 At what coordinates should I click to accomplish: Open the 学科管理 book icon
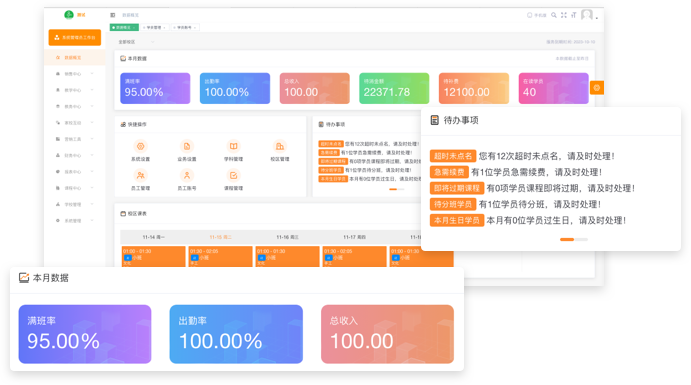[234, 146]
